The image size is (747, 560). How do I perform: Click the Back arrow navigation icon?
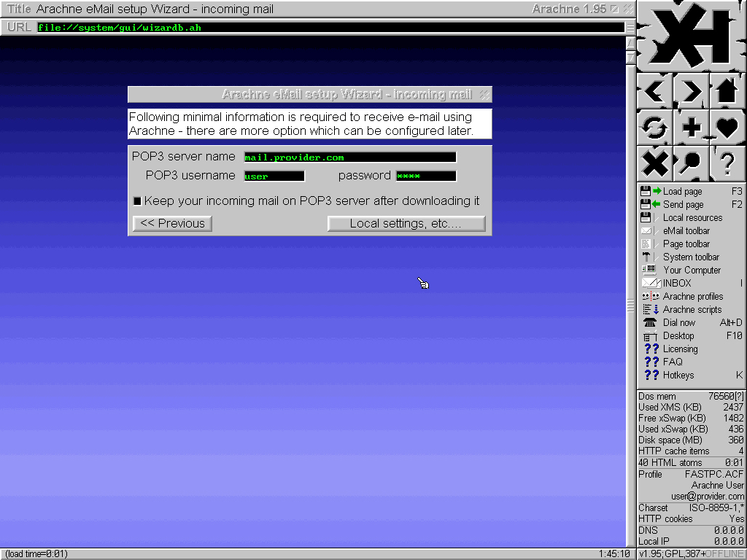[x=654, y=90]
